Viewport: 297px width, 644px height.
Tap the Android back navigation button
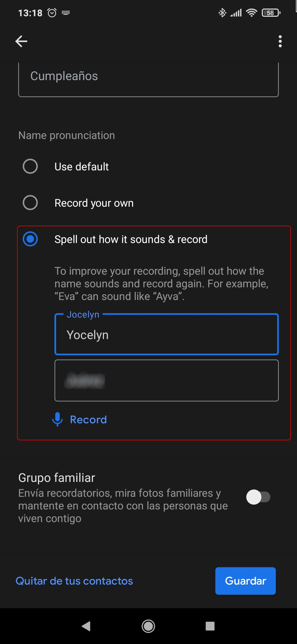[x=86, y=626]
